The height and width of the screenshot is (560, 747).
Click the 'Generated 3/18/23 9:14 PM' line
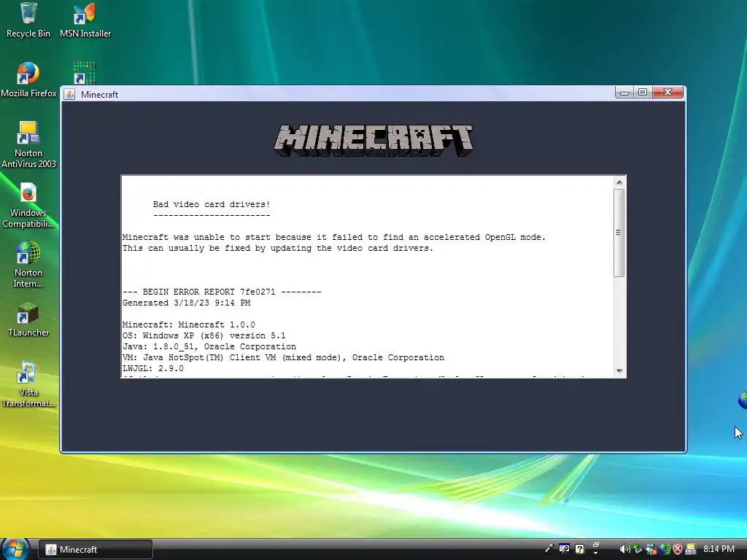186,303
